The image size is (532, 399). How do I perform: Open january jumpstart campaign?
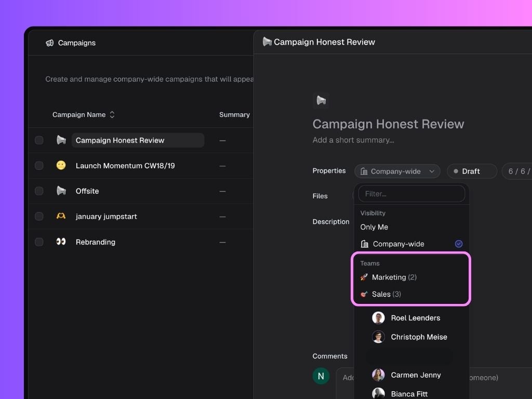(106, 217)
